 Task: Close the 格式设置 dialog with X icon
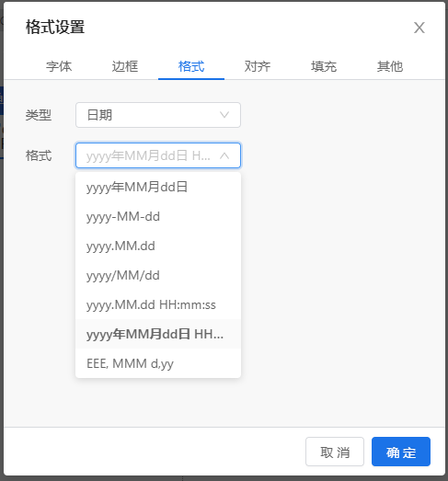coord(419,28)
